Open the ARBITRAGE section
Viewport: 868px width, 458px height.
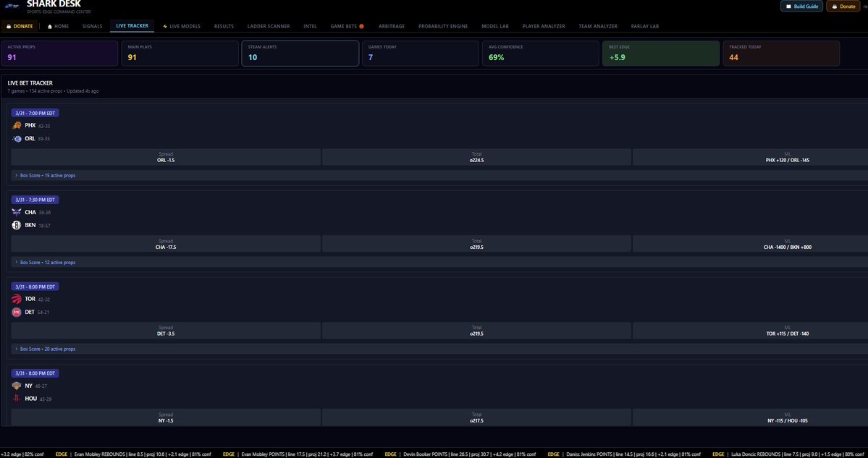[389, 25]
